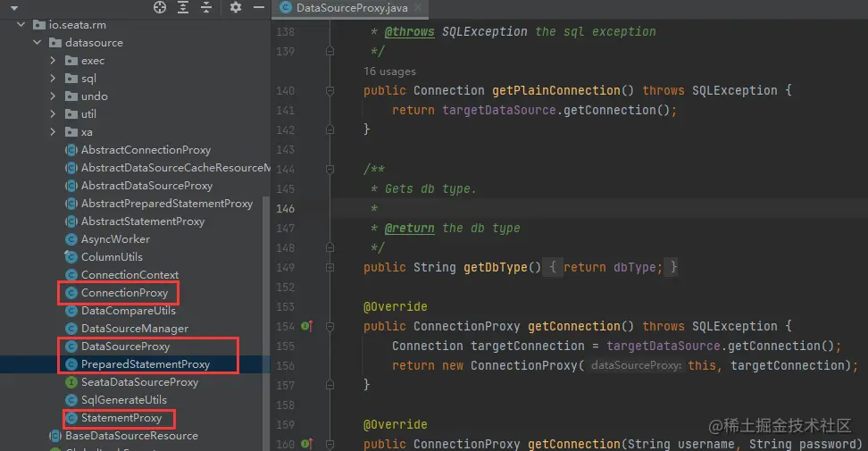Click the override gutter icon on line 160

point(306,444)
